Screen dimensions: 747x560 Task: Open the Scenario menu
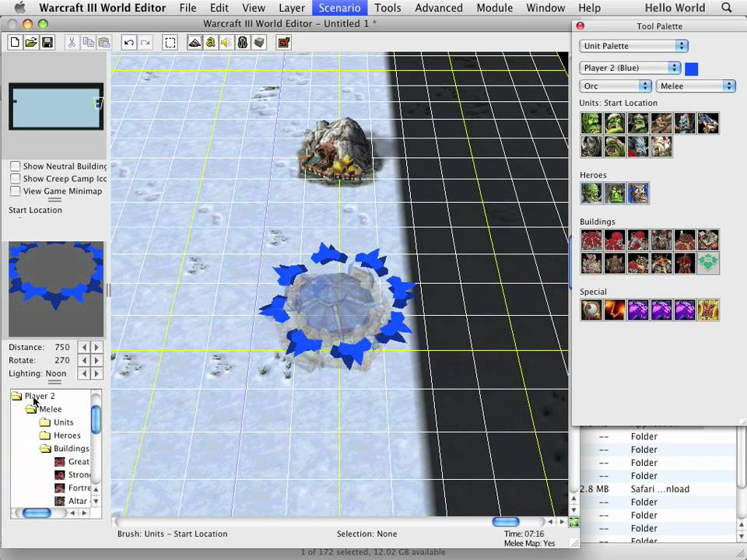coord(339,8)
